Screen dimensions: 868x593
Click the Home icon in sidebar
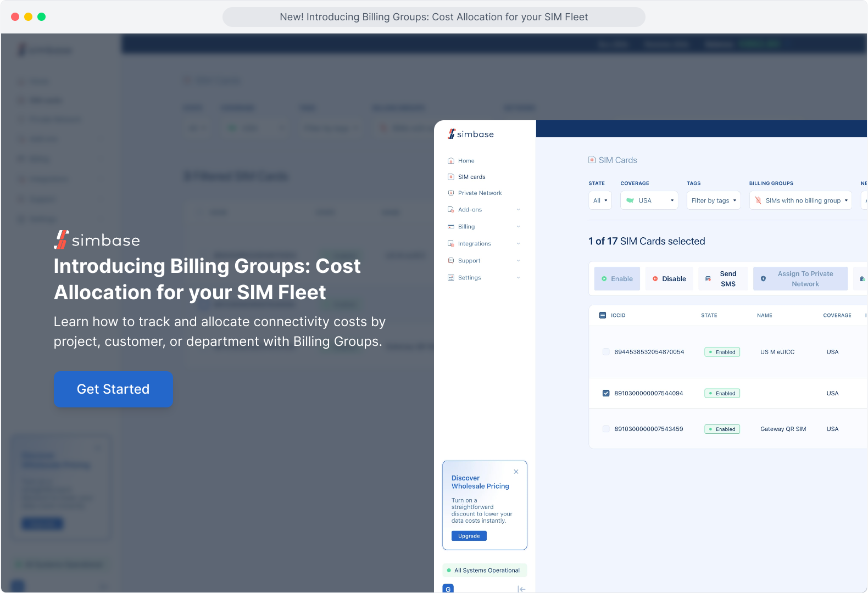tap(451, 161)
